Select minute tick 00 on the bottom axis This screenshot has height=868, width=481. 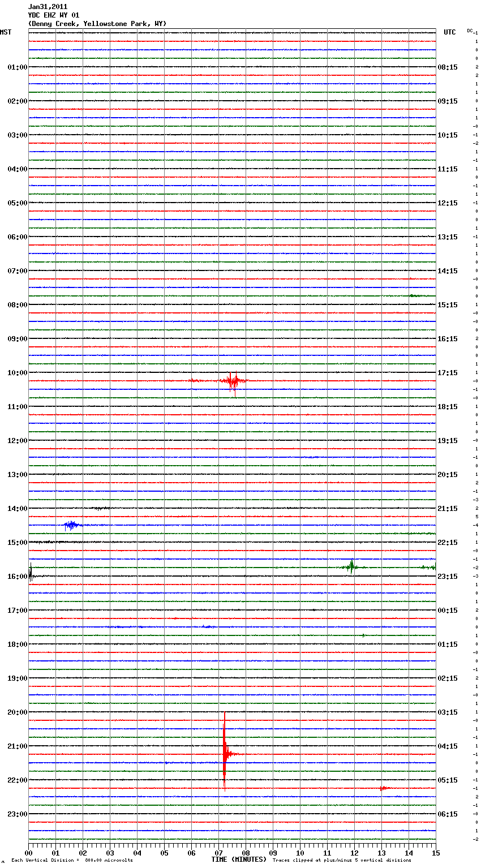pos(29,853)
